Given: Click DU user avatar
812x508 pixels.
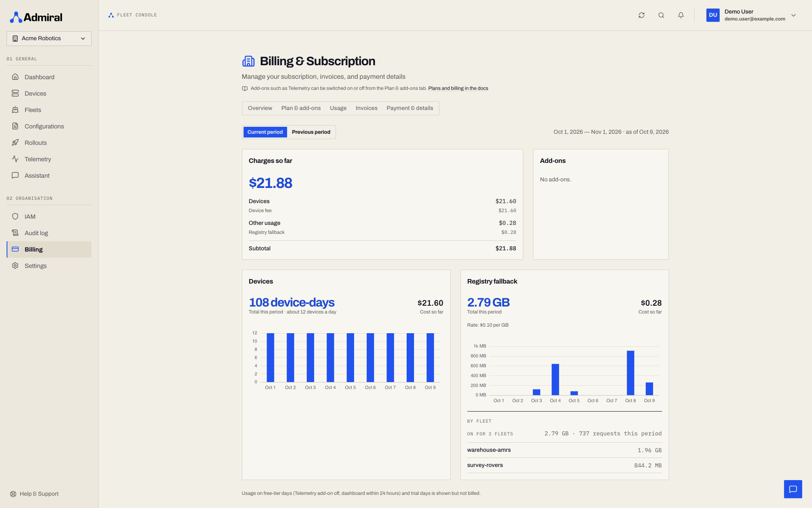Looking at the screenshot, I should click(713, 15).
